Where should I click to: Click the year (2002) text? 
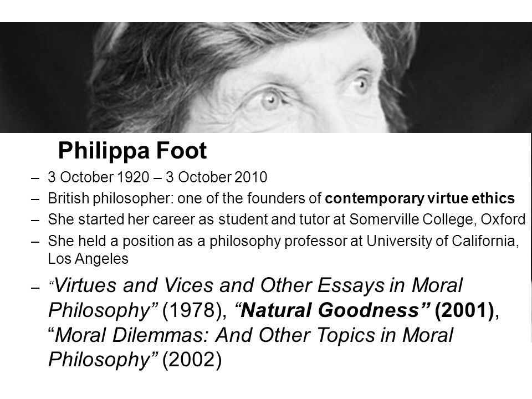click(192, 360)
